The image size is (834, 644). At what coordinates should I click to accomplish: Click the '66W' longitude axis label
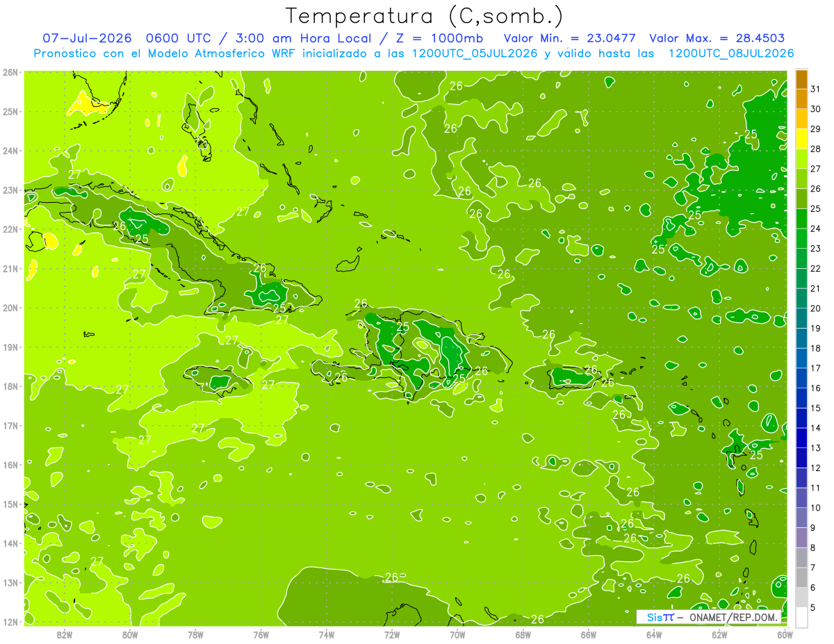click(589, 634)
